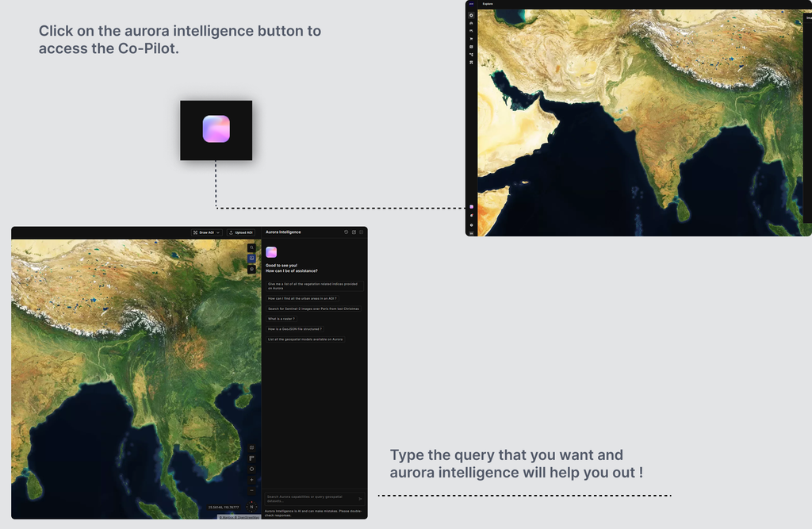The image size is (812, 529).
Task: Click the map zoom in plus button
Action: [x=251, y=480]
